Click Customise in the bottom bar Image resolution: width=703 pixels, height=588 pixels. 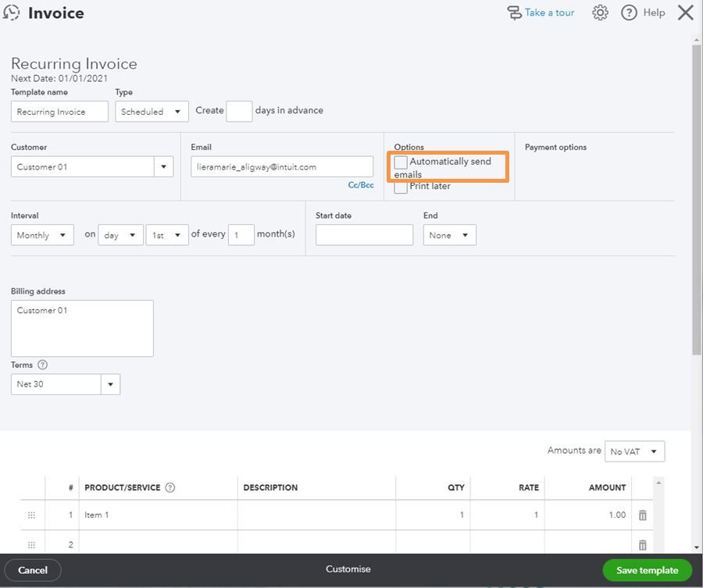click(348, 569)
